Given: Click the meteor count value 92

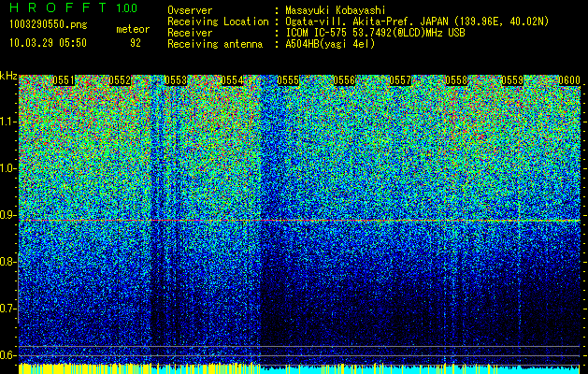Looking at the screenshot, I should (x=136, y=43).
